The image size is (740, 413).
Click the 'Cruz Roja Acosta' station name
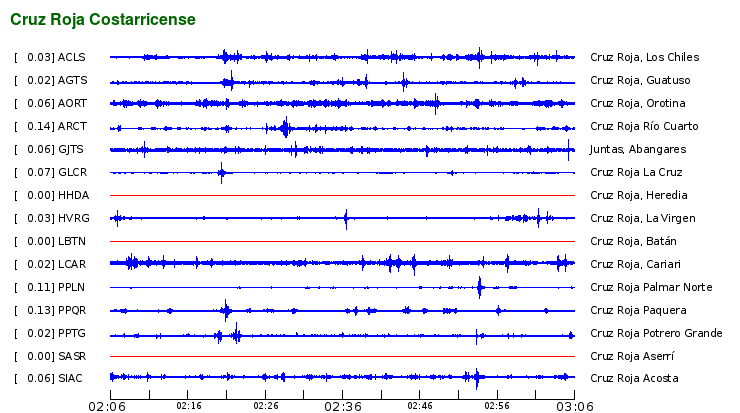(634, 379)
